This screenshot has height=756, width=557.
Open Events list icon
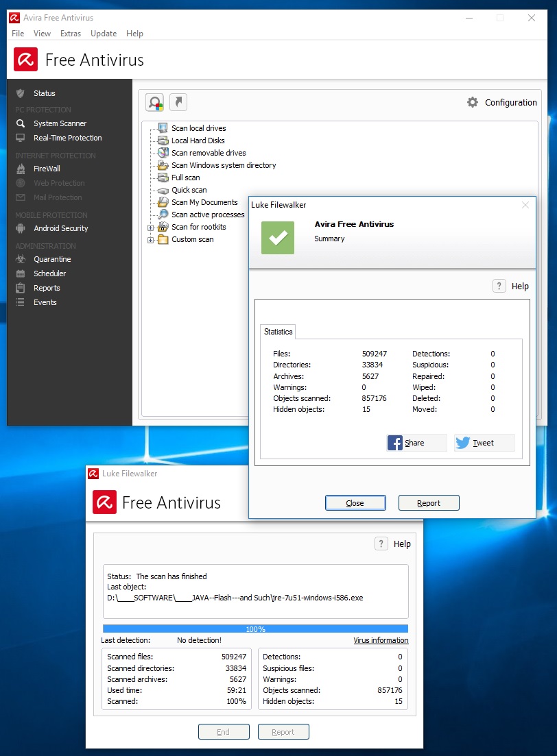point(21,302)
